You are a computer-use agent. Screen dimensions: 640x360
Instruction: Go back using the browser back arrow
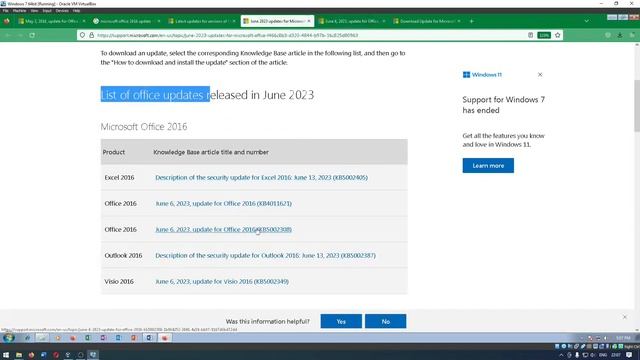pos(8,35)
